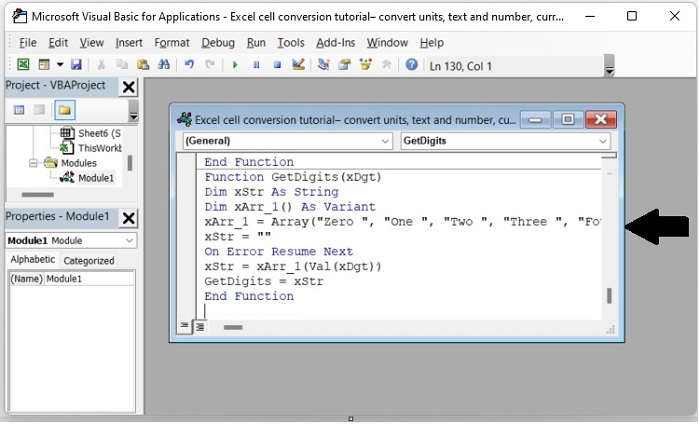
Task: Toggle the Design Mode icon
Action: point(298,65)
